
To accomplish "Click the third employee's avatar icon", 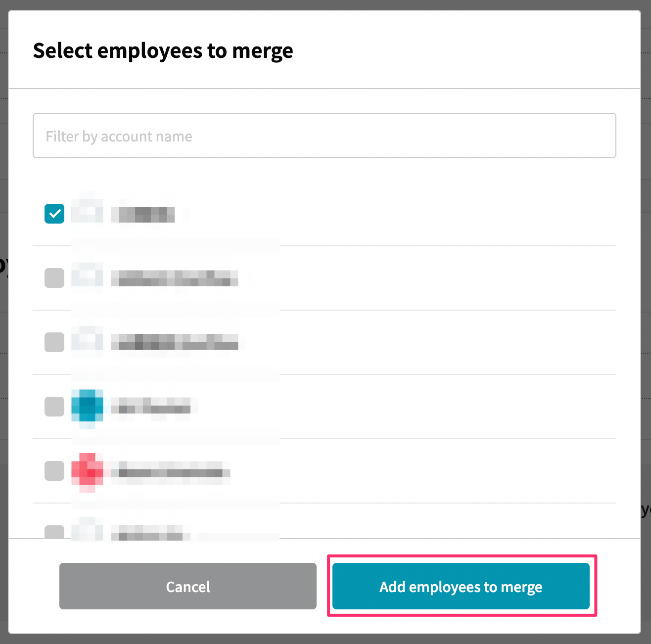I will (88, 340).
